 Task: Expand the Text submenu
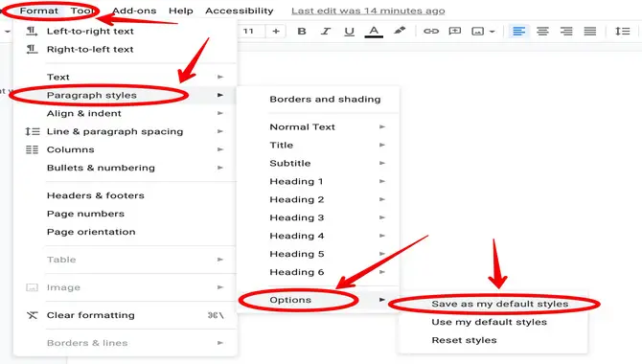click(125, 77)
